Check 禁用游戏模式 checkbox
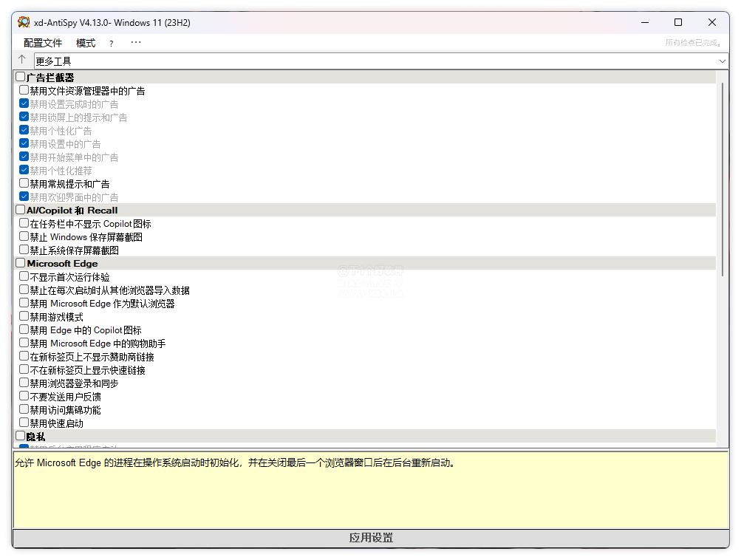This screenshot has height=560, width=741. click(24, 315)
